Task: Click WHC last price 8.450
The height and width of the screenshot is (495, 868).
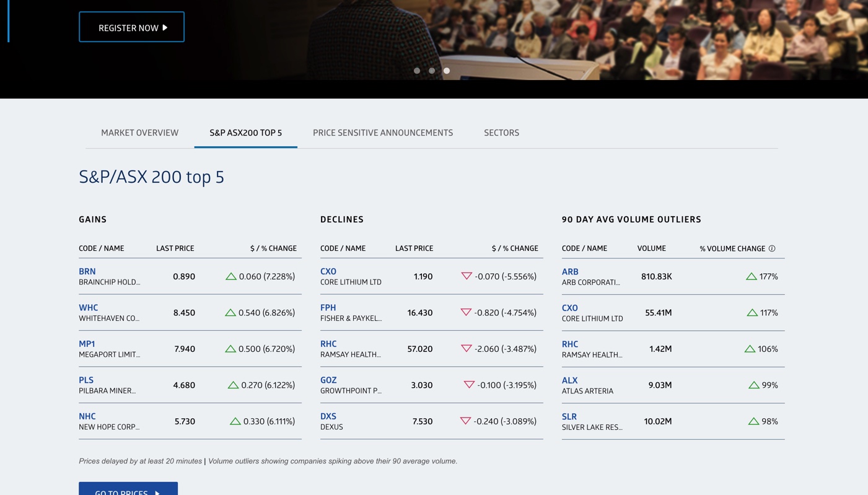Action: pos(184,312)
